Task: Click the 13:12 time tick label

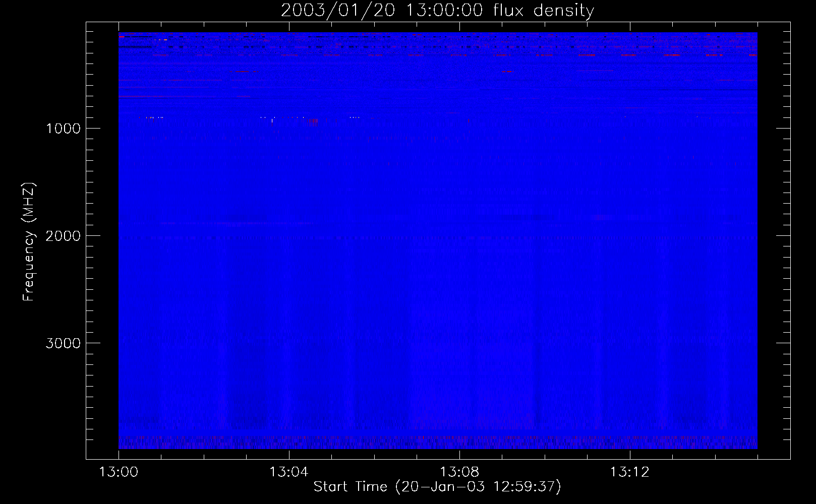Action: (x=630, y=472)
